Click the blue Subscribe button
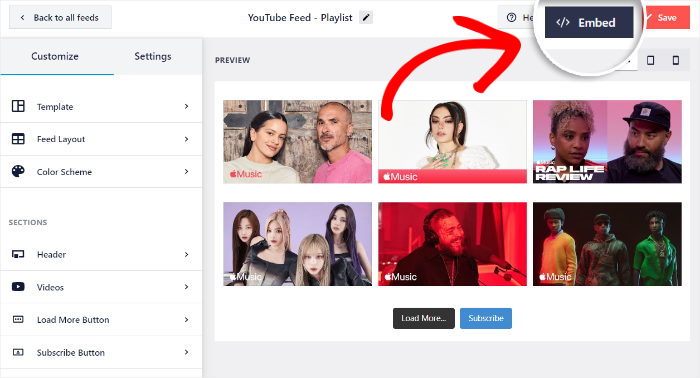The image size is (700, 378). pyautogui.click(x=486, y=318)
